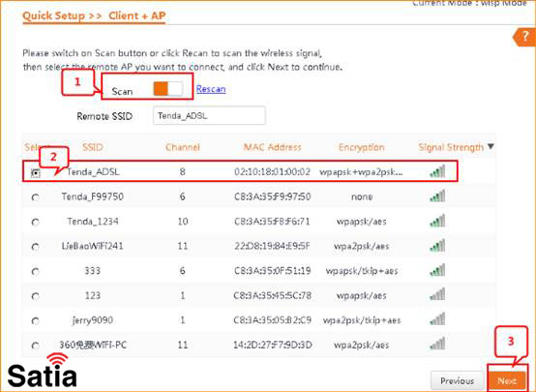Click the Next button
The height and width of the screenshot is (392, 536).
point(507,380)
